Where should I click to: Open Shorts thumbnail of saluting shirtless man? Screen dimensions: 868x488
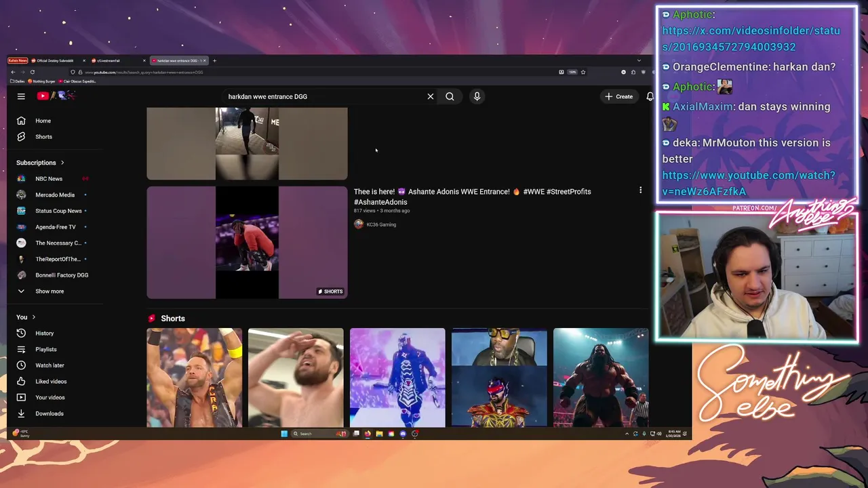pos(296,378)
